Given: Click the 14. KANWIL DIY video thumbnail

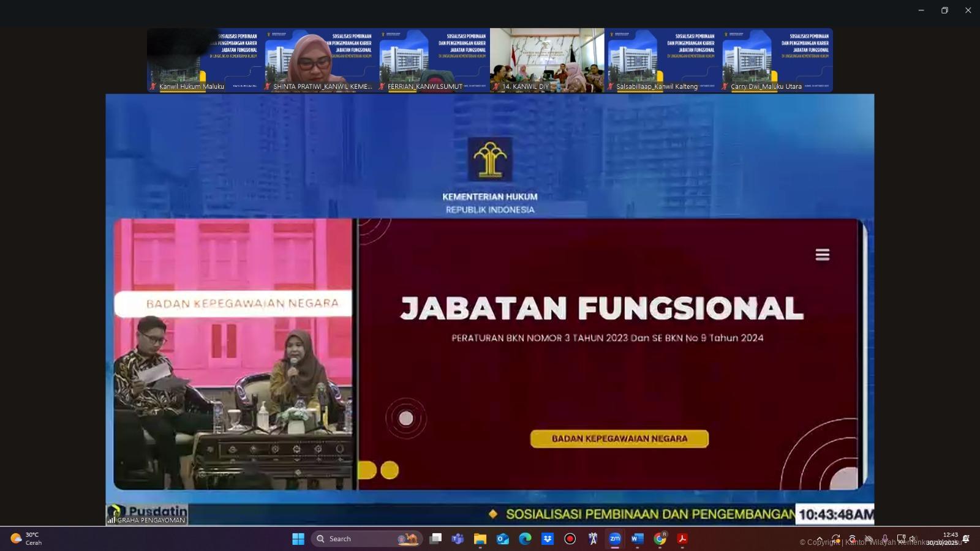Looking at the screenshot, I should click(x=546, y=60).
